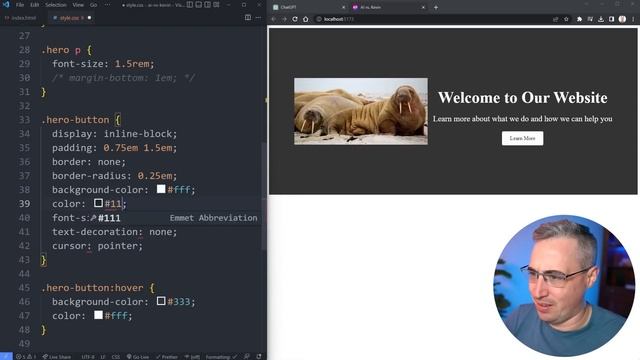This screenshot has height=360, width=640.
Task: Toggle the secondary sidebar layout icon
Action: click(207, 5)
